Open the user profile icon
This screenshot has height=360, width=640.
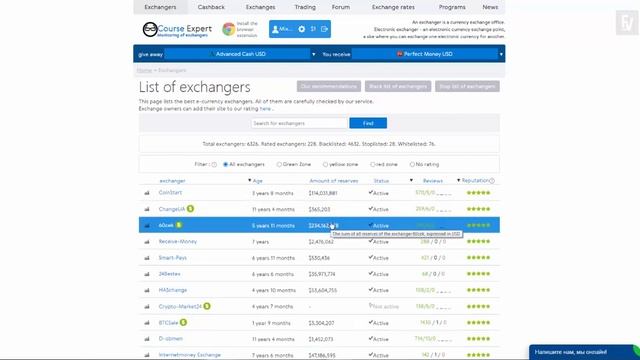276,29
